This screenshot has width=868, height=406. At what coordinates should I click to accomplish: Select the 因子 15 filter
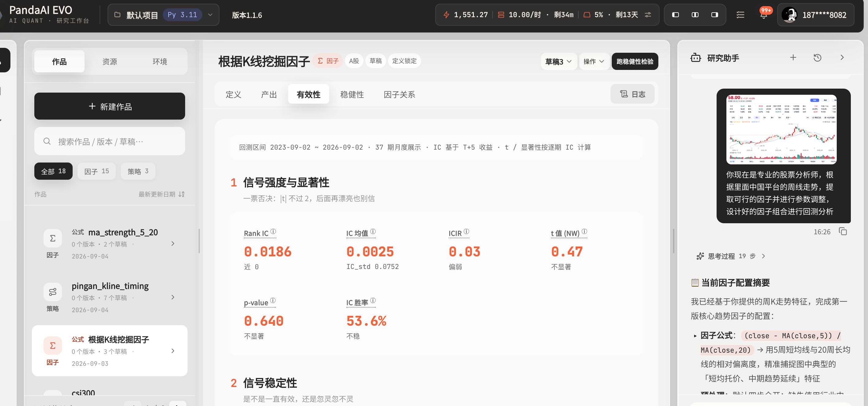[96, 171]
